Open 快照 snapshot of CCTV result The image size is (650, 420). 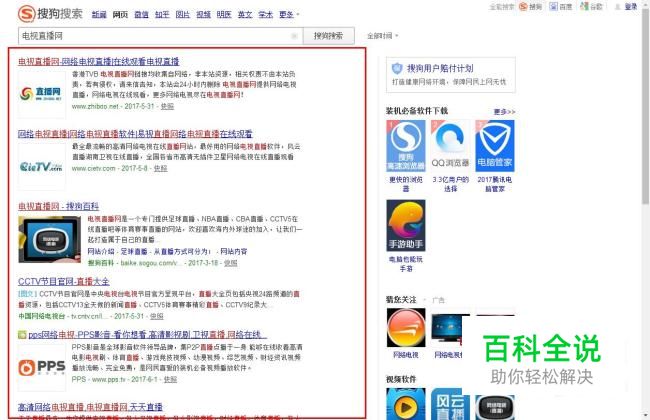(x=157, y=316)
